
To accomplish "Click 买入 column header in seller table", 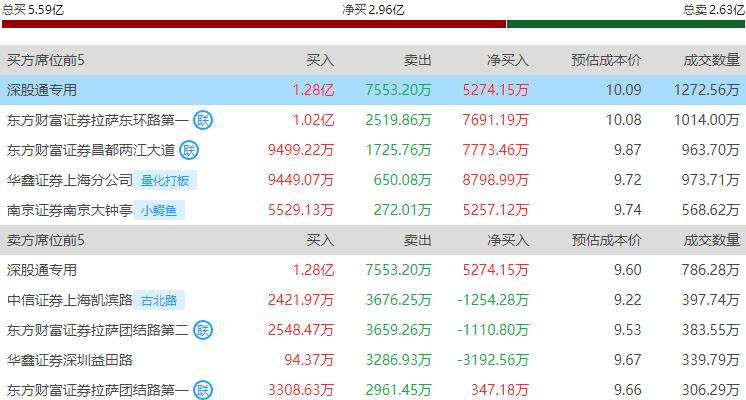I will click(320, 240).
